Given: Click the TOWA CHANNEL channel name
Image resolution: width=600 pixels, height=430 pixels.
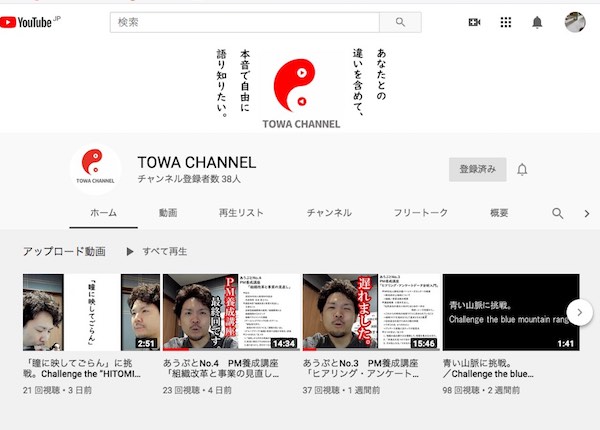Looking at the screenshot, I should [197, 163].
